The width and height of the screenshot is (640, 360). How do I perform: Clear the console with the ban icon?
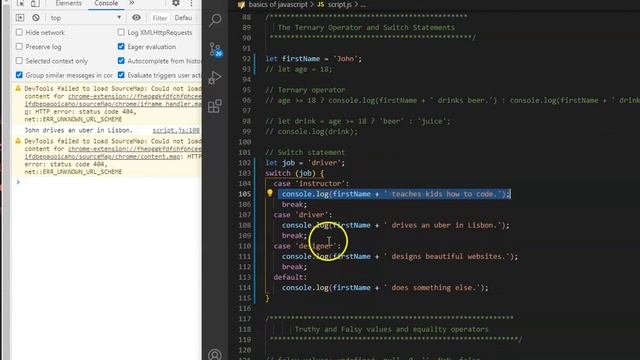pos(36,18)
